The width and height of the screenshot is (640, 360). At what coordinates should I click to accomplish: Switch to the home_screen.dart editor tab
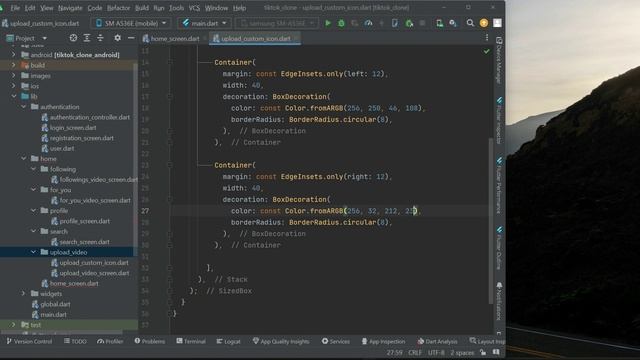click(174, 38)
